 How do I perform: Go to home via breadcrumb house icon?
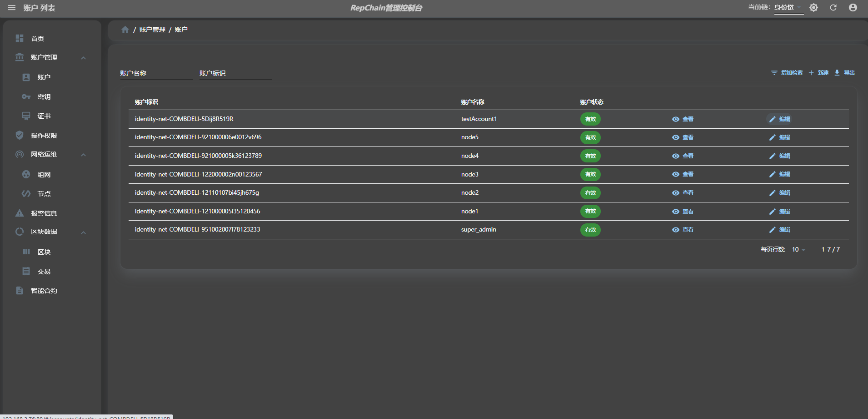[x=125, y=30]
